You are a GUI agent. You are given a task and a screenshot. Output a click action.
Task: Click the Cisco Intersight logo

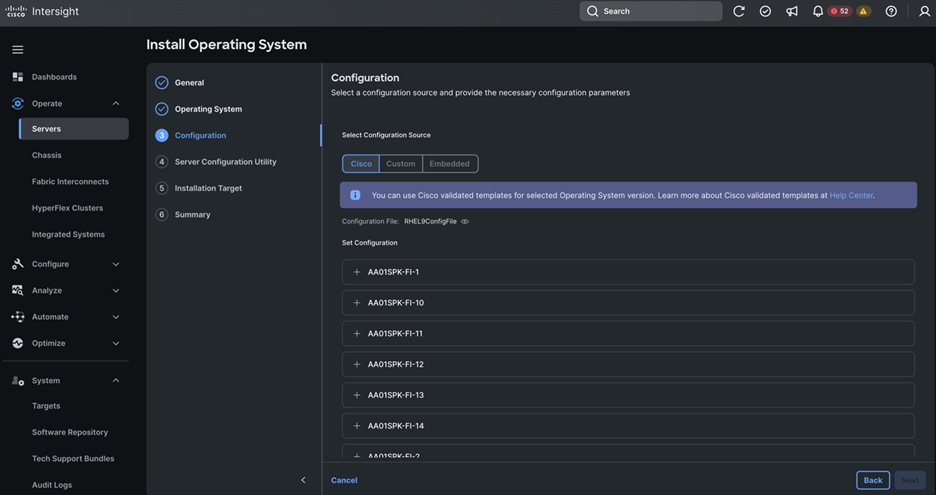(x=42, y=11)
